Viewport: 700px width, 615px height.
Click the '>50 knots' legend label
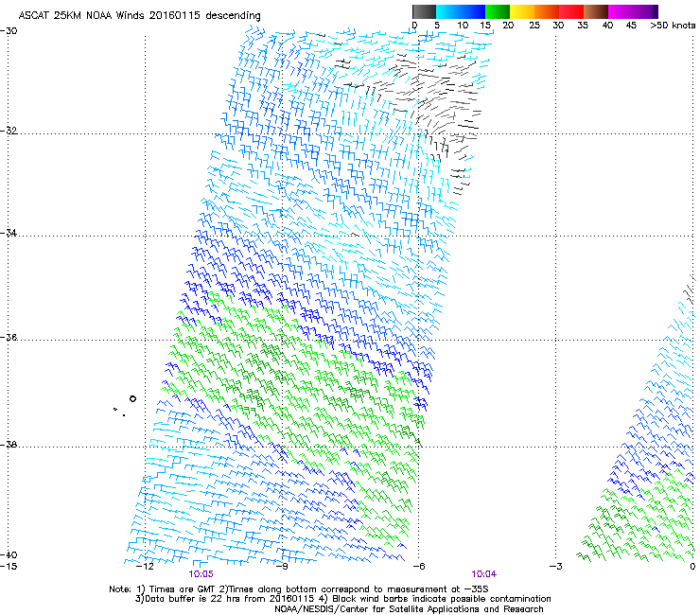click(673, 25)
